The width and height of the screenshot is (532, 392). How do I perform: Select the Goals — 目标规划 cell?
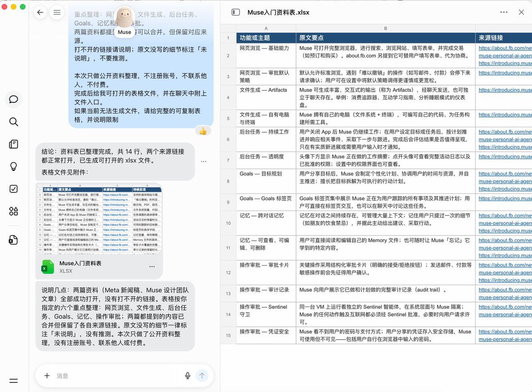pos(266,181)
